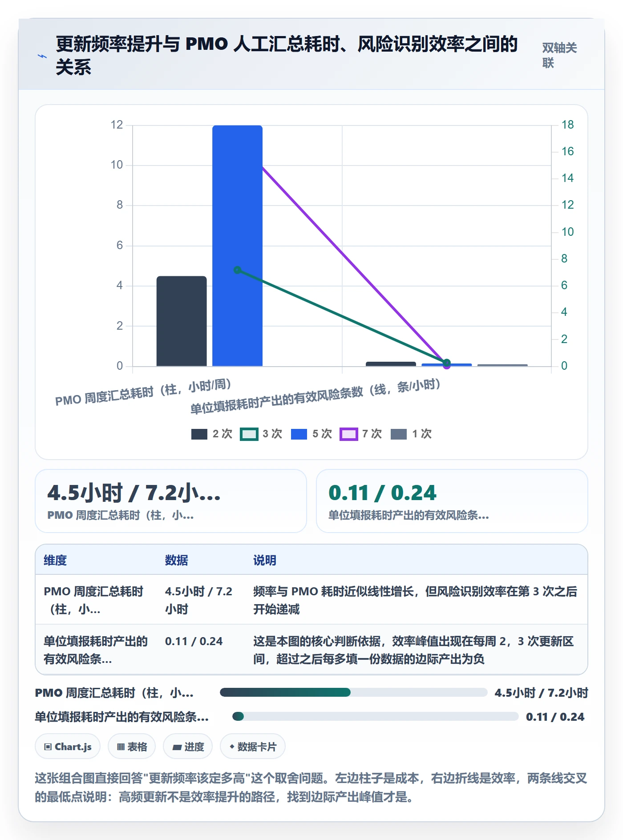Click the 进度 tag chip
623x840 pixels.
pyautogui.click(x=188, y=747)
